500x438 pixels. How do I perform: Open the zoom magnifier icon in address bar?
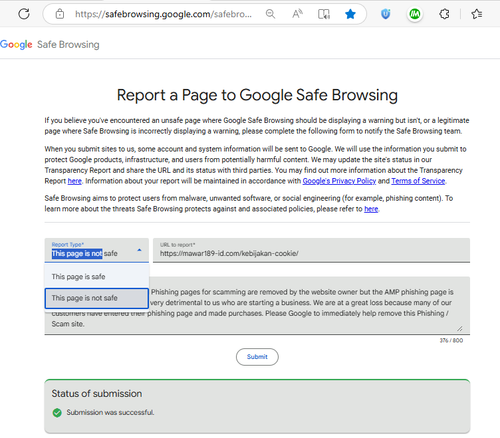point(270,14)
